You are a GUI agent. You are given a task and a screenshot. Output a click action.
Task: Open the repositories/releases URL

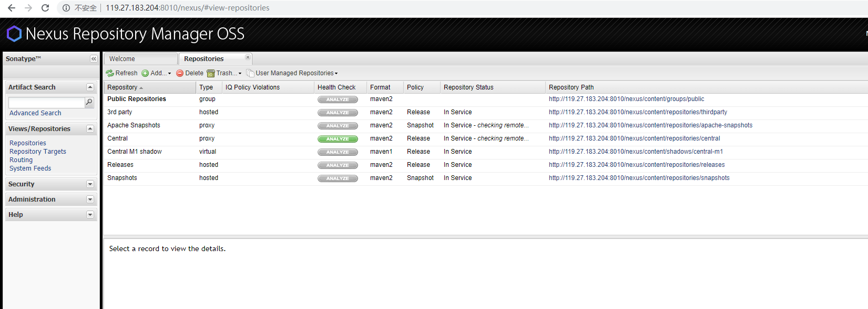coord(637,165)
